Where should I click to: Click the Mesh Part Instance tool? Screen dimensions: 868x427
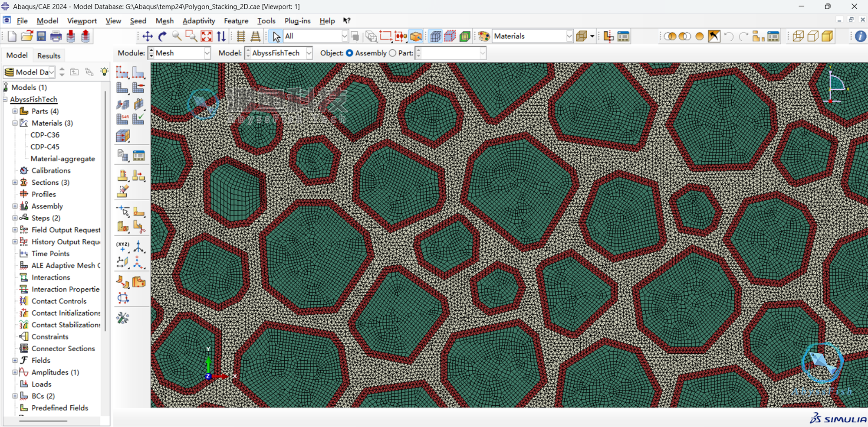[x=122, y=88]
